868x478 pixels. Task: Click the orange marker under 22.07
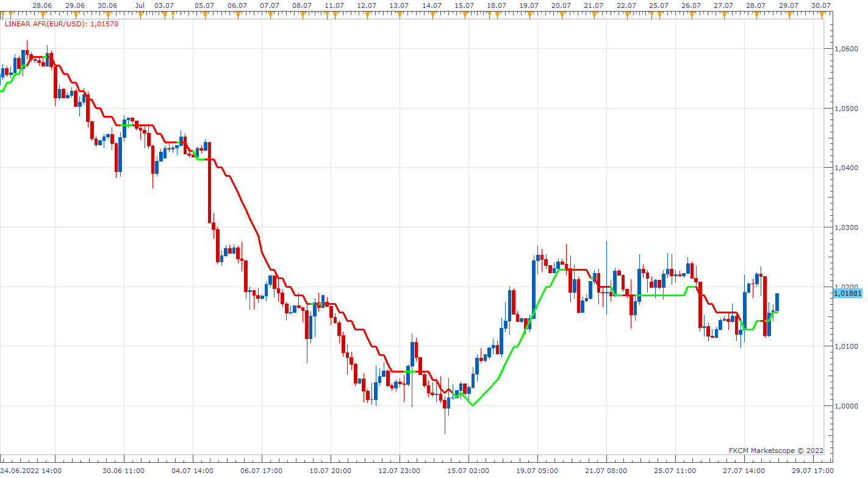[626, 14]
